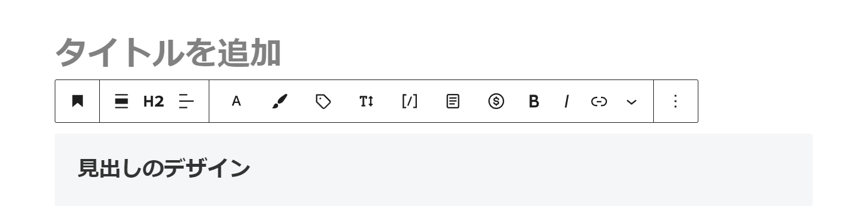Viewport: 868px width, 224px height.
Task: Open the font size Tt tool
Action: pyautogui.click(x=366, y=101)
